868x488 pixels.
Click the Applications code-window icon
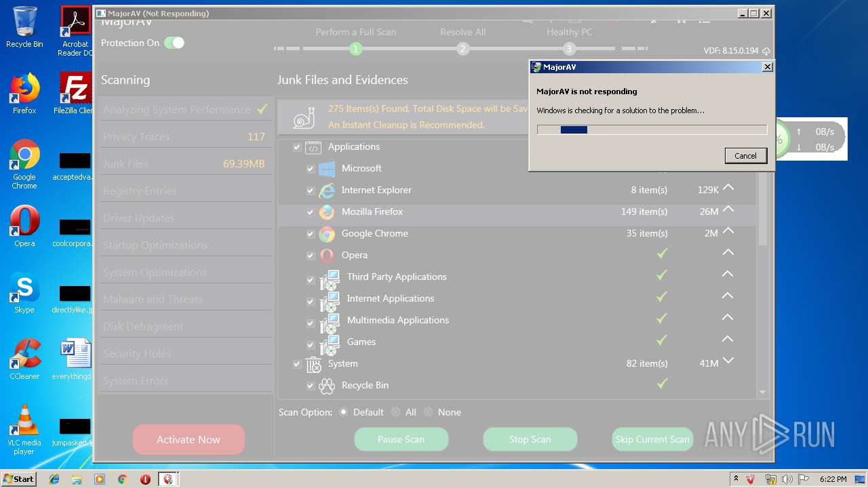pos(313,147)
